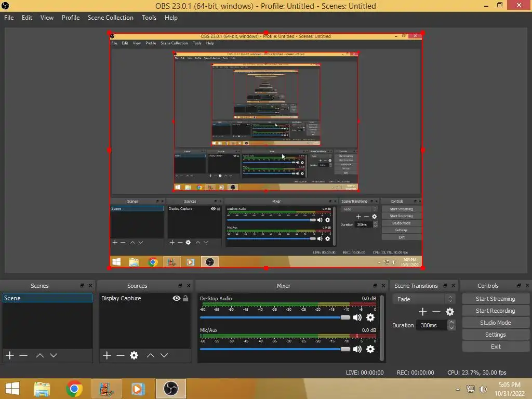Viewport: 532px width, 399px height.
Task: Add a new source with plus icon
Action: pyautogui.click(x=107, y=355)
